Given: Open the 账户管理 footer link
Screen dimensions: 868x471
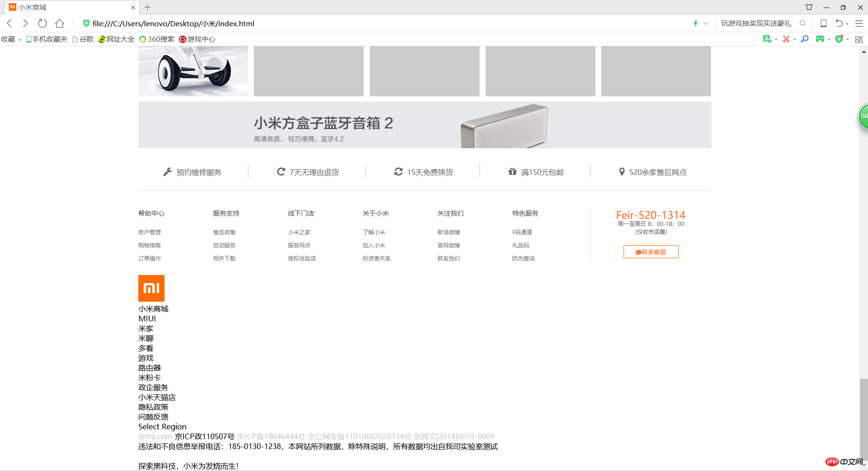Looking at the screenshot, I should pos(150,232).
